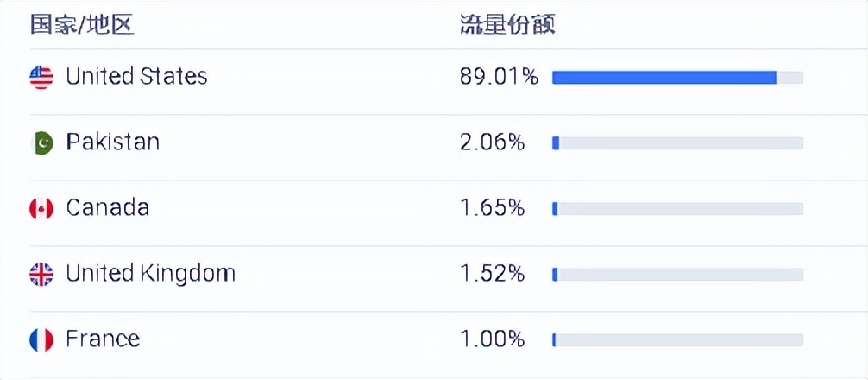The height and width of the screenshot is (380, 868).
Task: Click the United States traffic share bar
Action: click(677, 78)
